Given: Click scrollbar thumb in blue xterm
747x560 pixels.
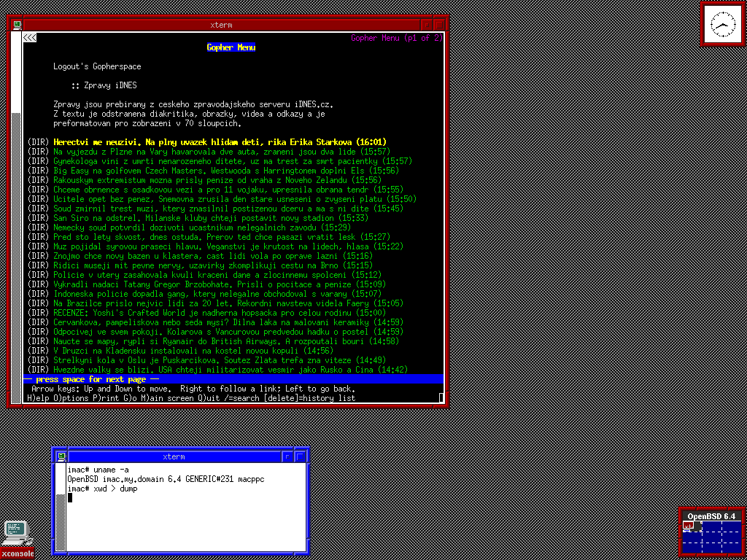Looking at the screenshot, I should (61, 478).
